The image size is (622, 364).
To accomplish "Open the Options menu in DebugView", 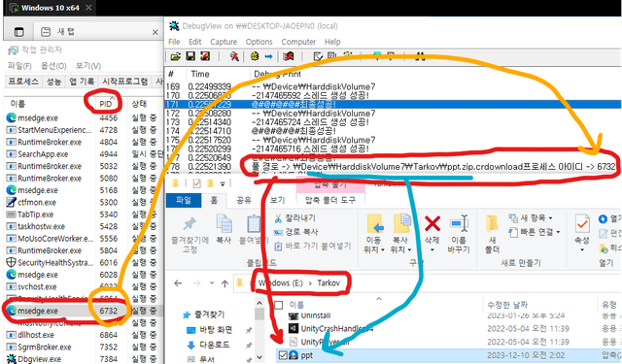I will pos(259,42).
